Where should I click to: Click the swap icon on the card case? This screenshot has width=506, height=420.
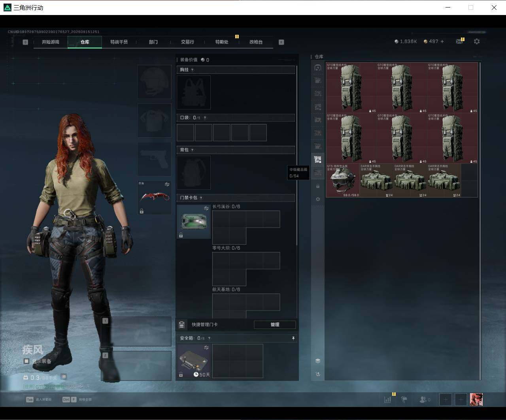tap(206, 208)
